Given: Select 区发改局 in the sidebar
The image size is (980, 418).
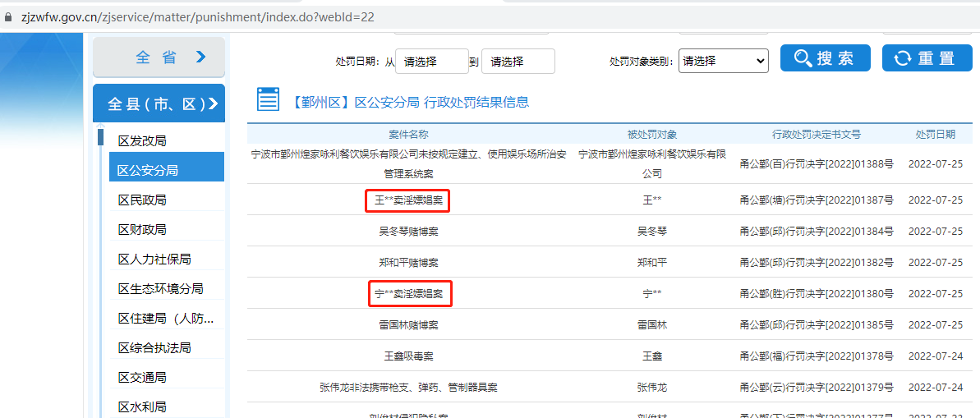Looking at the screenshot, I should point(142,141).
